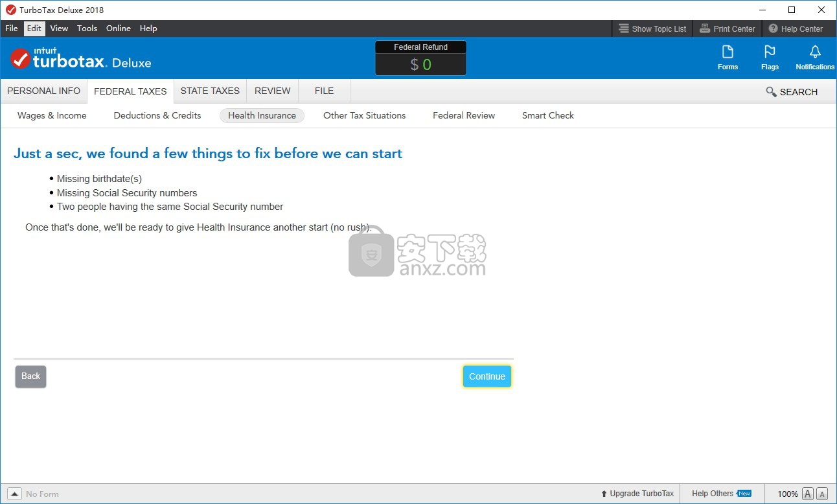
Task: Maximize the TurboTax window
Action: pos(792,10)
